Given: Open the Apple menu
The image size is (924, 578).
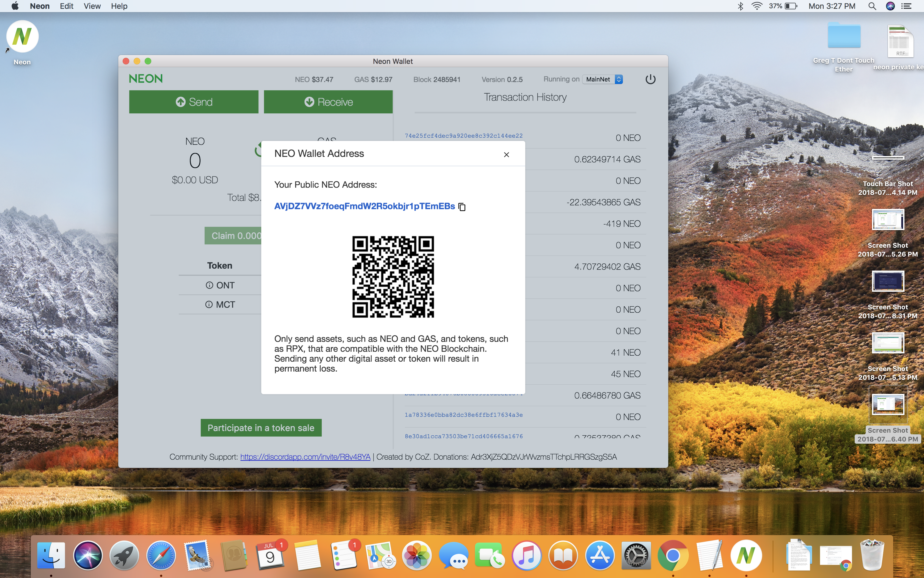Looking at the screenshot, I should point(15,6).
